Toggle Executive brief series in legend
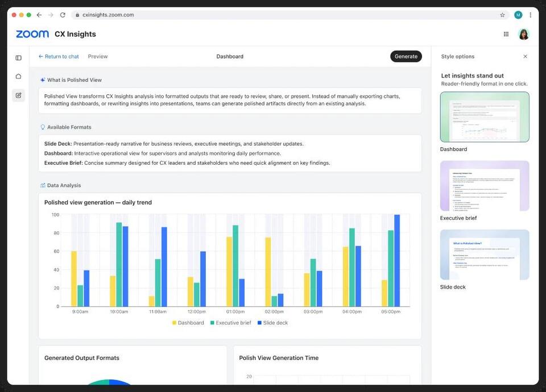Image resolution: width=546 pixels, height=392 pixels. [x=230, y=323]
